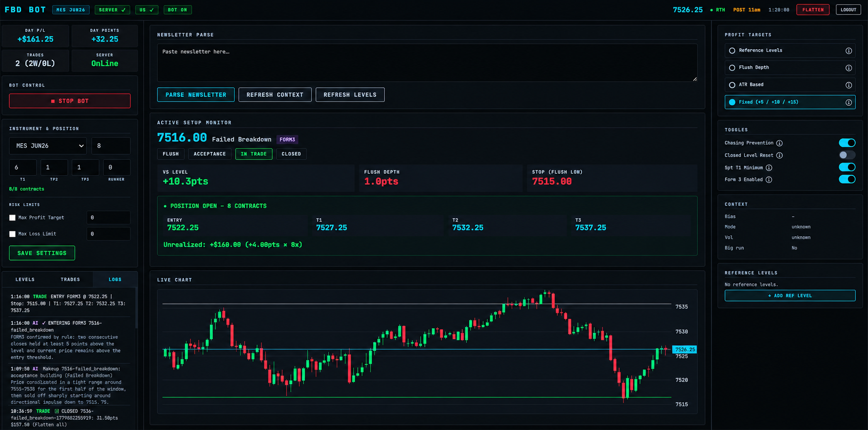Toggle Chasing Prevention switch
The height and width of the screenshot is (430, 868).
847,143
